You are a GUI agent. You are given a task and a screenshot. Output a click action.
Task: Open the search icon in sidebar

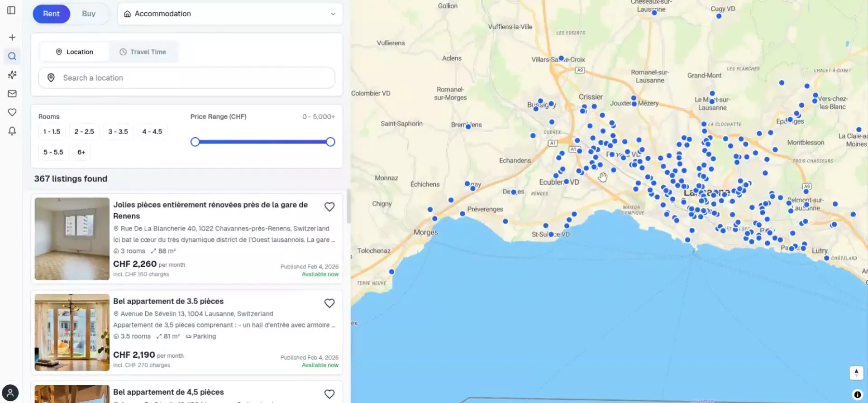(x=12, y=56)
